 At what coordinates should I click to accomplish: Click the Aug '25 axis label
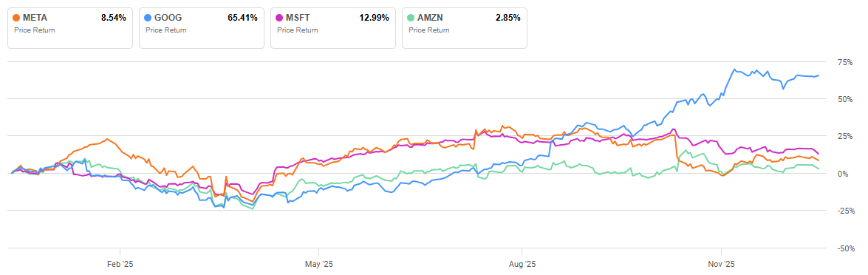pos(522,263)
